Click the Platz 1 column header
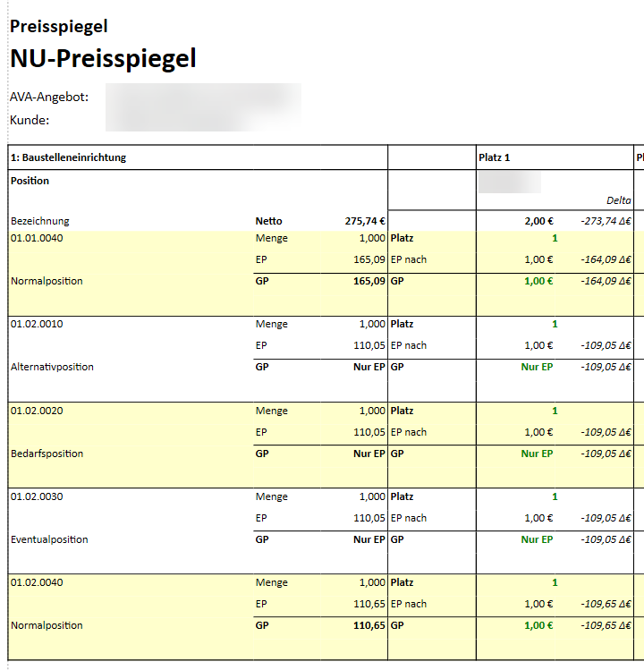Screen dimensions: 644x670 [x=494, y=157]
